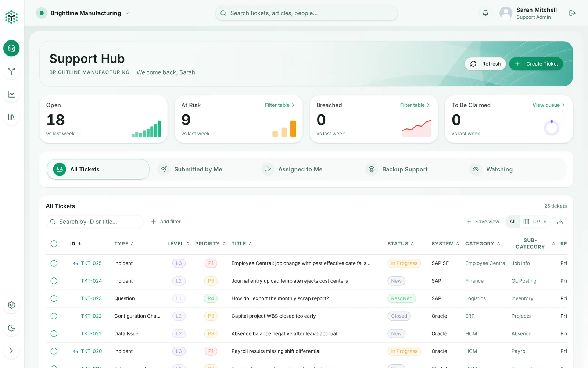The width and height of the screenshot is (588, 368).
Task: Open View queue link on To Be Claimed
Action: [549, 105]
